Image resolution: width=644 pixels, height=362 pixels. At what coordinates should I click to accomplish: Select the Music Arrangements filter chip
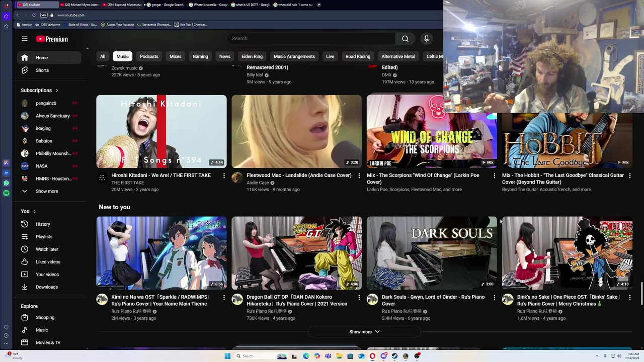coord(294,57)
